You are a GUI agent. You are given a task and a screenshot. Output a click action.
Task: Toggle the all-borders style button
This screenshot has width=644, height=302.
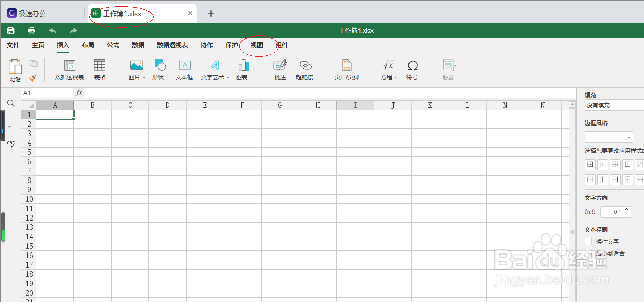(590, 164)
